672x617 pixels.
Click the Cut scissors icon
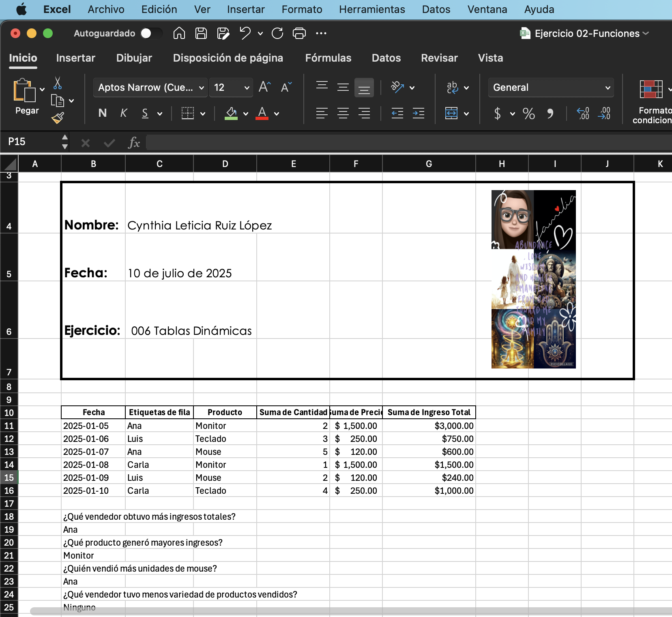pyautogui.click(x=58, y=83)
